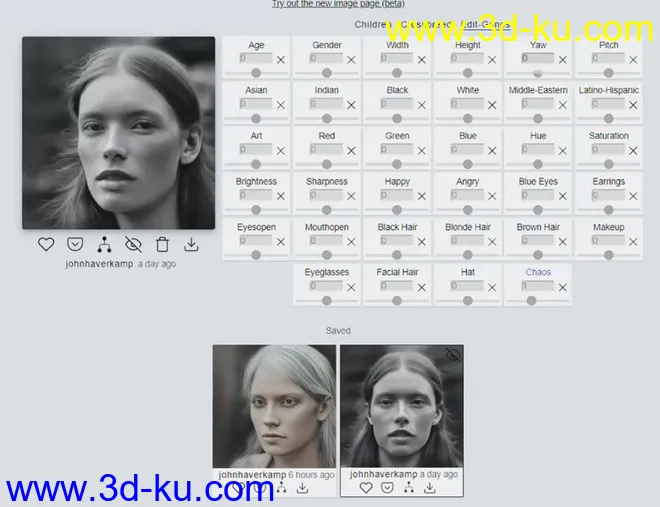Adjust the Sharpness slider knob
The width and height of the screenshot is (660, 507).
tap(327, 210)
